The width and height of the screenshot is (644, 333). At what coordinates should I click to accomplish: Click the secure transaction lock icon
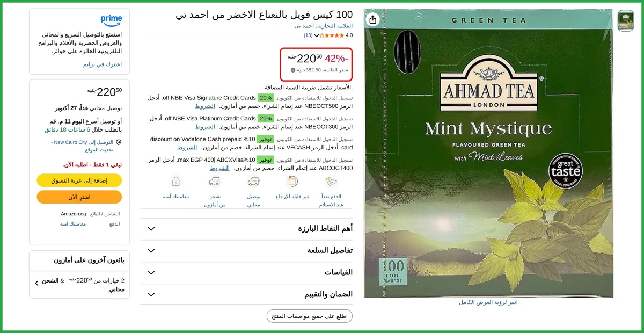[175, 182]
